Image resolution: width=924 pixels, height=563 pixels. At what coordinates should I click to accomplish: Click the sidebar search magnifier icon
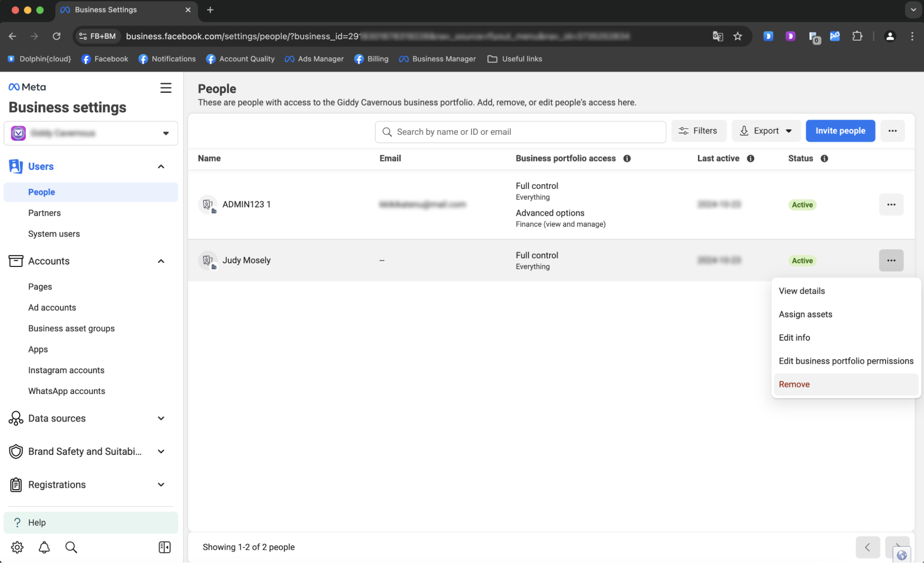click(x=71, y=547)
